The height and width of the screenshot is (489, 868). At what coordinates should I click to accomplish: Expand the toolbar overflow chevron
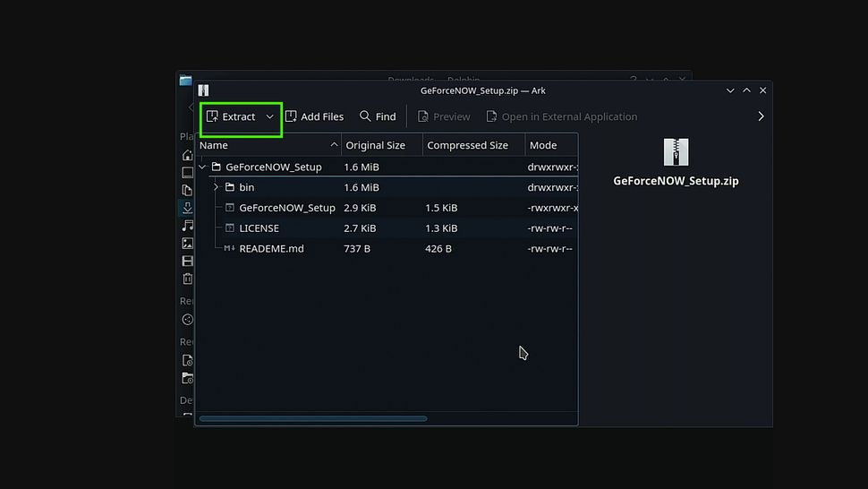click(x=761, y=116)
